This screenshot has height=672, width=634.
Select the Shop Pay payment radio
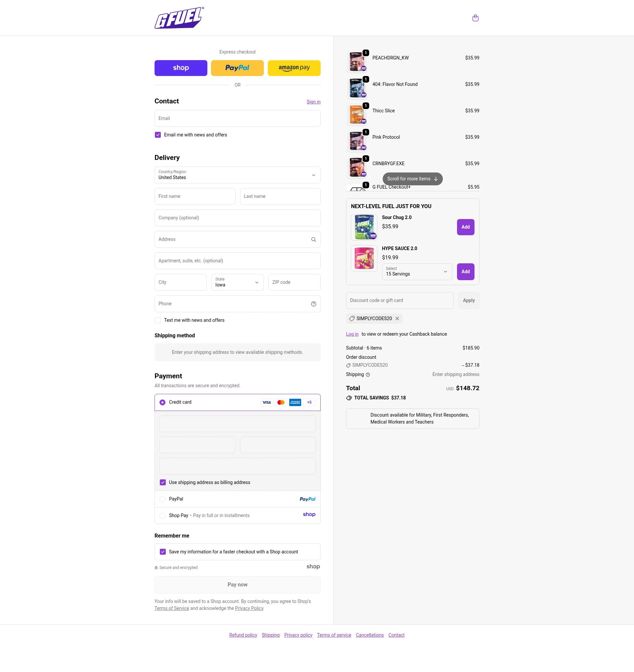click(x=162, y=516)
